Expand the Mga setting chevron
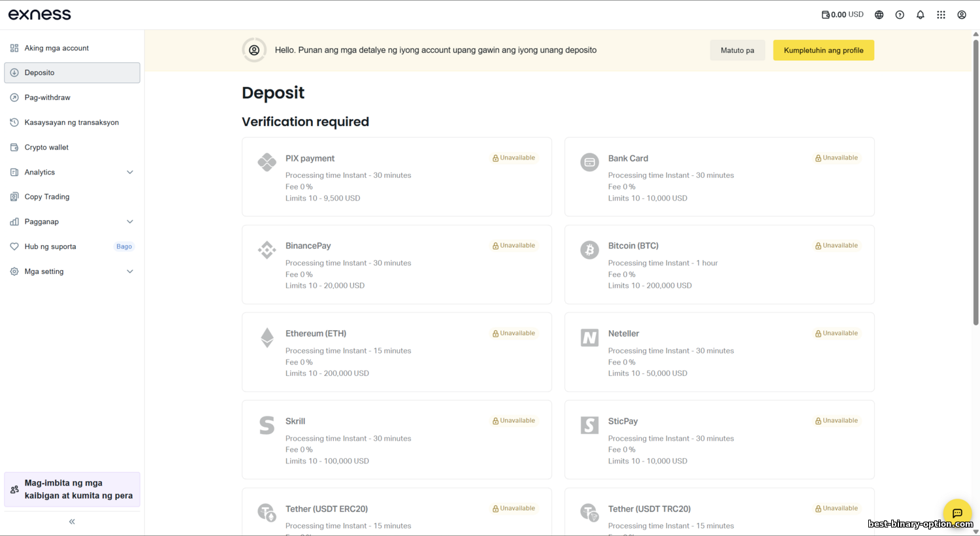The width and height of the screenshot is (980, 536). click(130, 271)
